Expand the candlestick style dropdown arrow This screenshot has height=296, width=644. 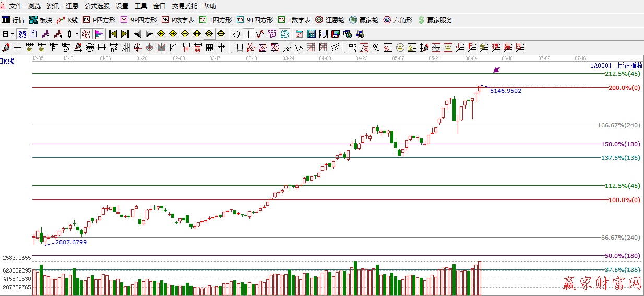(x=77, y=34)
